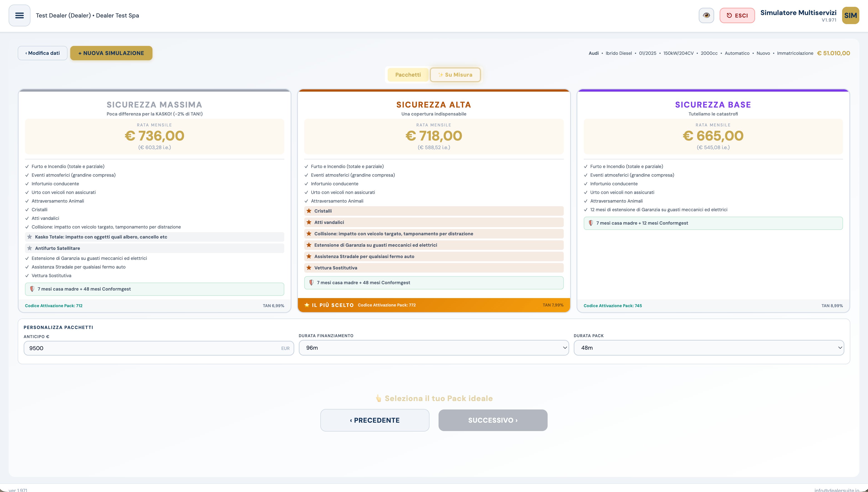Click shield icon in Alta warranty badge
This screenshot has height=492, width=868.
[311, 283]
